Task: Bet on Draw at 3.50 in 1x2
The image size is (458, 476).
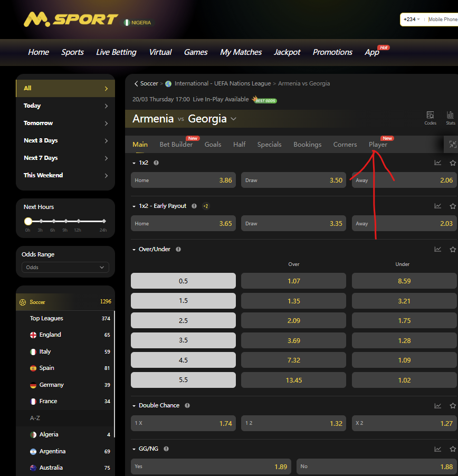Action: 293,180
